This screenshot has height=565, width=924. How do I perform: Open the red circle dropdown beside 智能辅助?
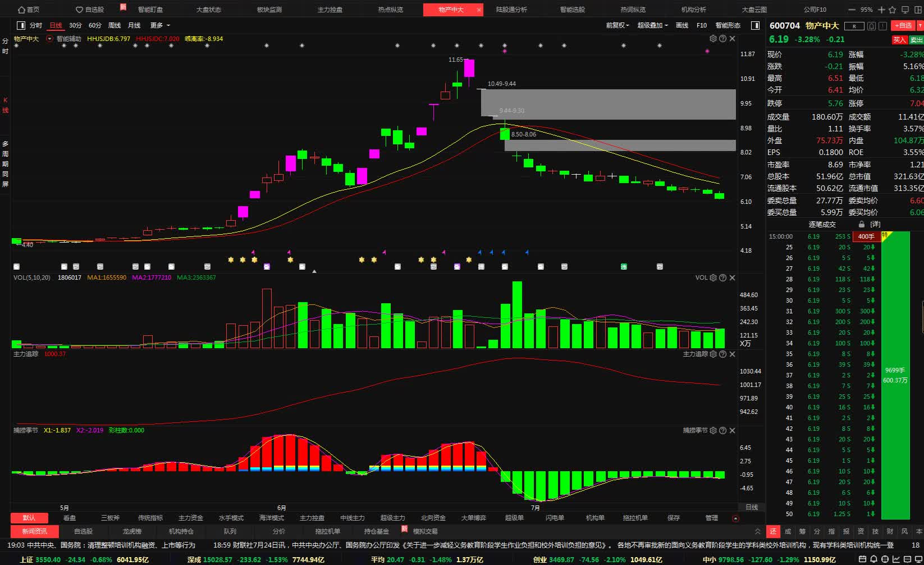pos(49,39)
